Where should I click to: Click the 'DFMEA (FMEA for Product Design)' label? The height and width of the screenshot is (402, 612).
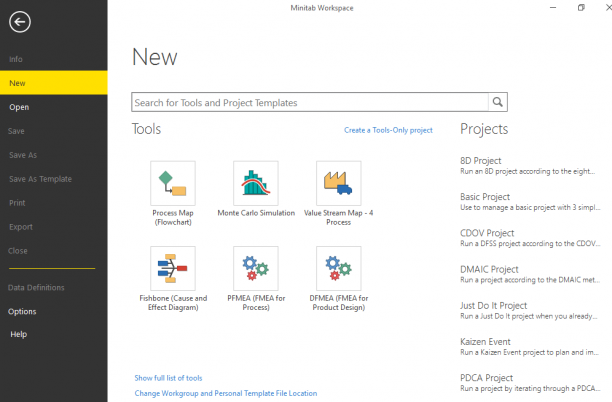(339, 302)
